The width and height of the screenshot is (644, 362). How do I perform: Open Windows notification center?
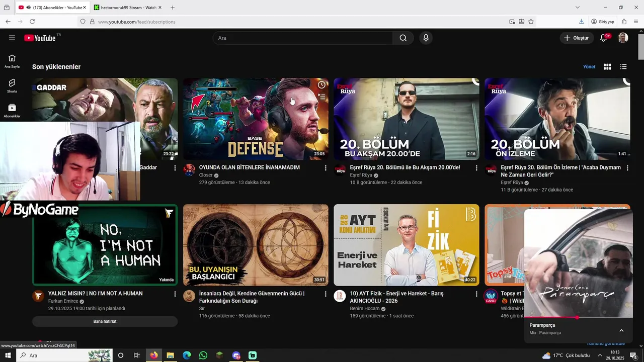(633, 355)
